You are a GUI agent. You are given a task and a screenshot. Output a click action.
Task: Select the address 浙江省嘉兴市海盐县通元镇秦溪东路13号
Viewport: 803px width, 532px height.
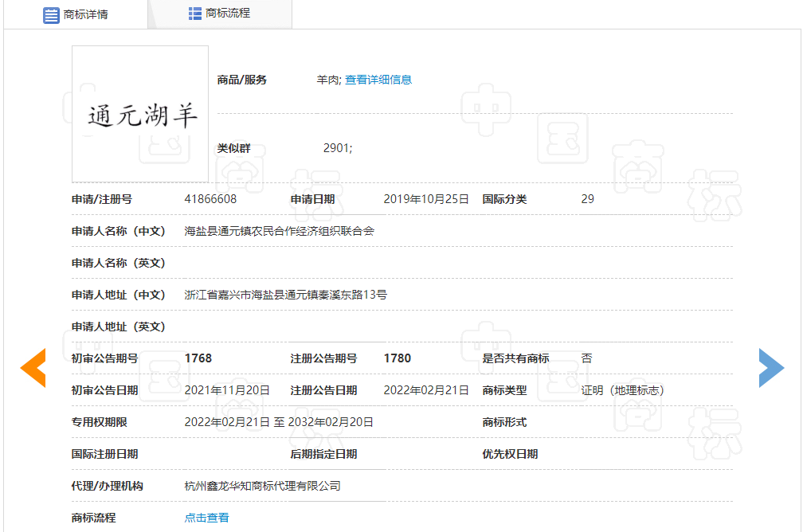[x=286, y=295]
